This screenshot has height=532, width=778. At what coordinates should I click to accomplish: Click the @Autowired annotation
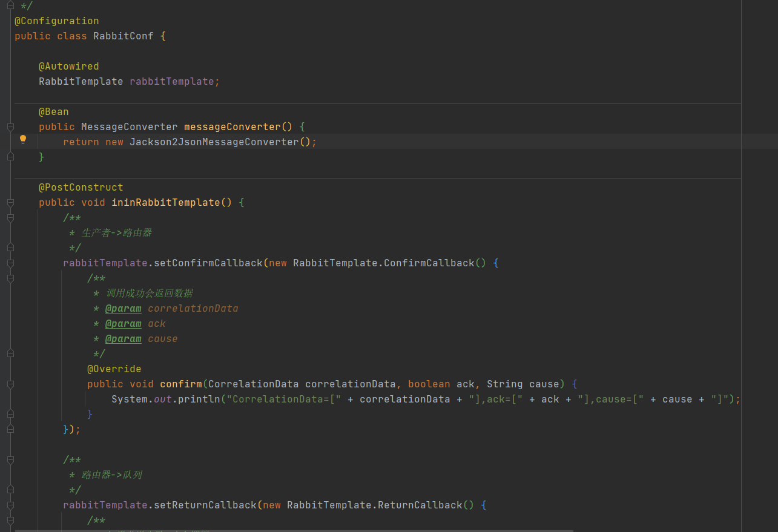(69, 67)
